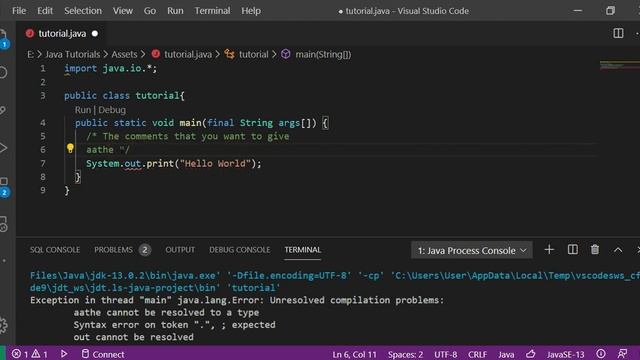Screen dimensions: 640x360
Task: Switch to the TERMINAL panel tab
Action: click(302, 250)
